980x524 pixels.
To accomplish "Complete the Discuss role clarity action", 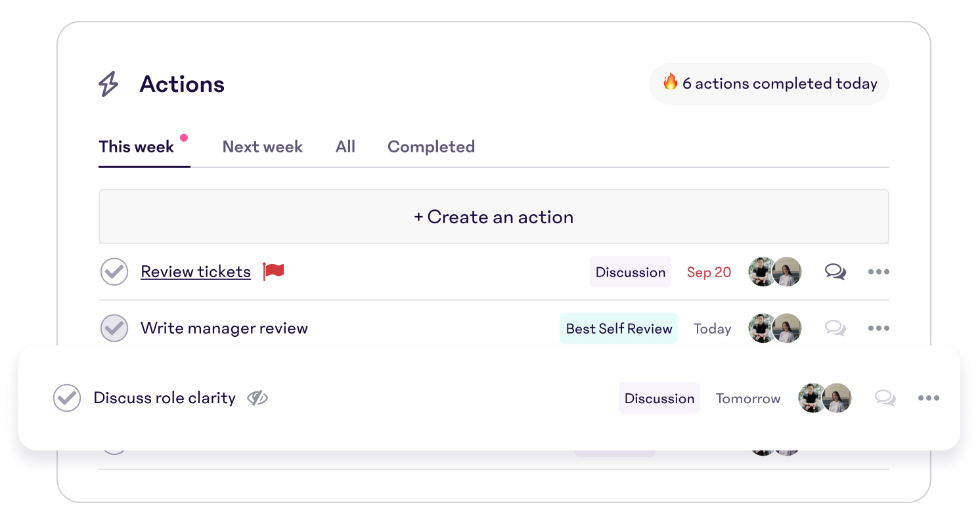I will pos(67,398).
